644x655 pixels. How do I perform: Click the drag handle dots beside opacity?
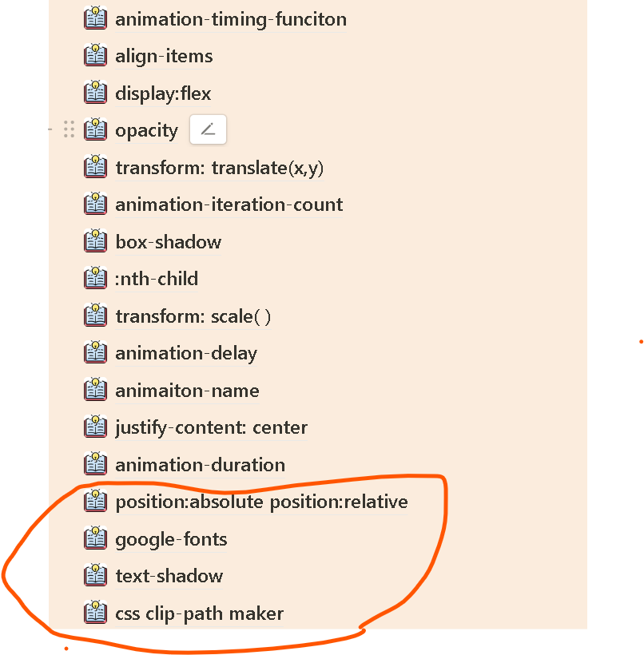click(69, 129)
